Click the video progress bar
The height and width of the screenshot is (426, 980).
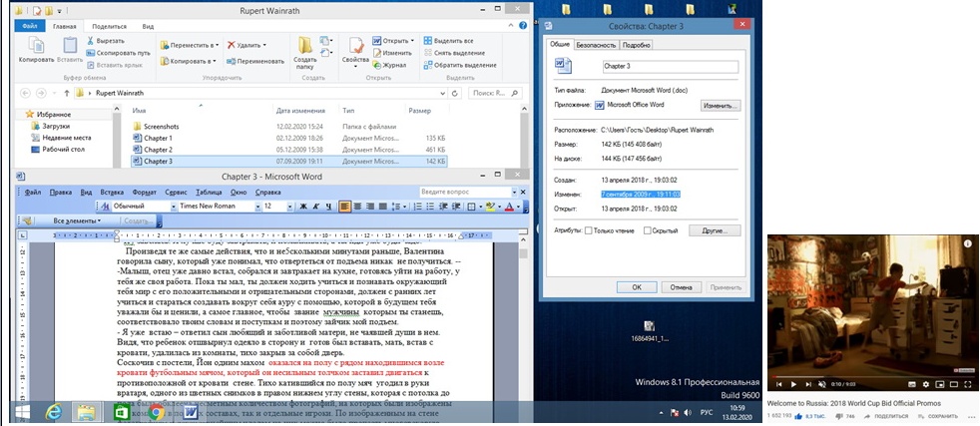[872, 376]
